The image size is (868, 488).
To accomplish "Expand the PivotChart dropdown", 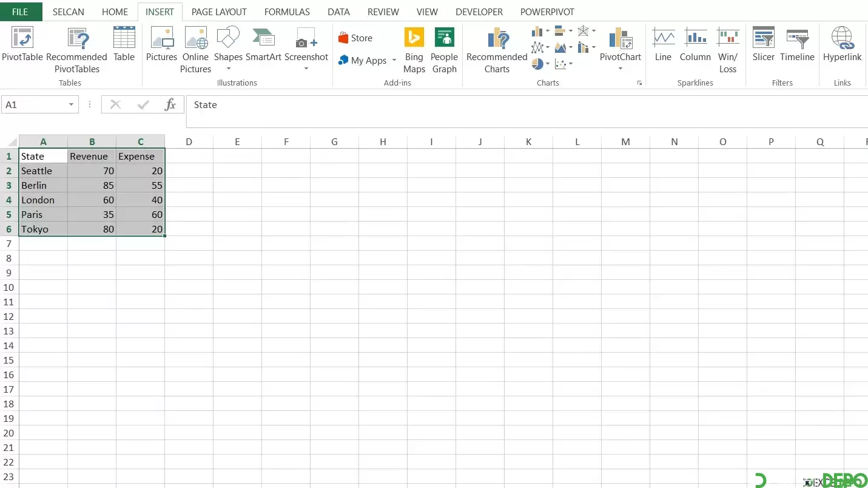I will (x=620, y=69).
